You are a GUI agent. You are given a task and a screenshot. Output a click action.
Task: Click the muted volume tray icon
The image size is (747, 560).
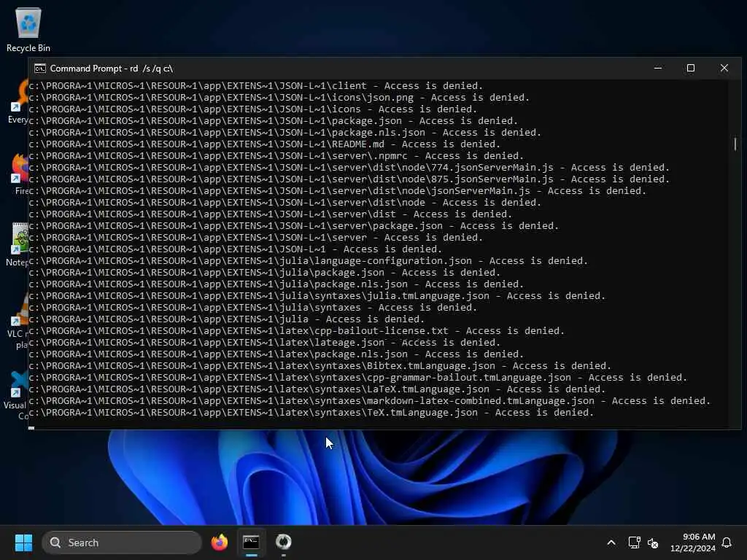coord(653,542)
